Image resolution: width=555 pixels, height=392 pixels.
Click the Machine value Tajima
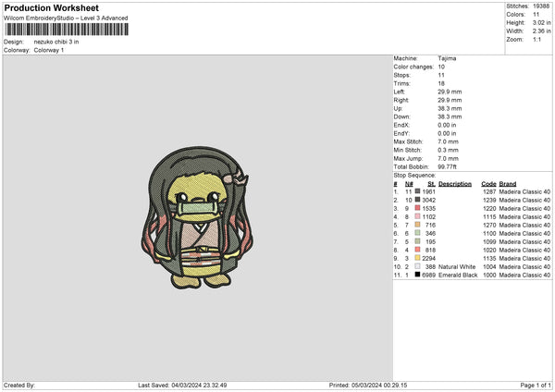pyautogui.click(x=447, y=58)
